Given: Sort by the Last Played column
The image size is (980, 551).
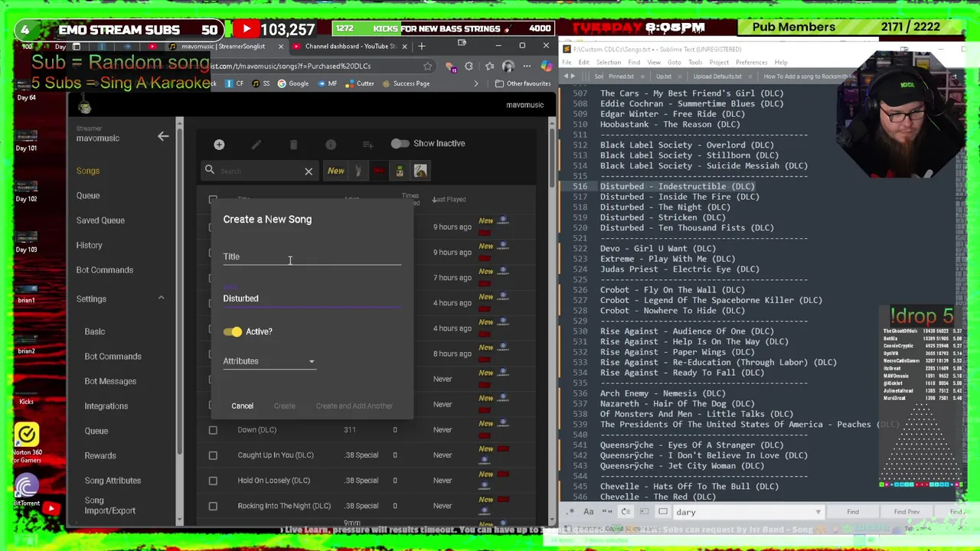Looking at the screenshot, I should tap(449, 200).
